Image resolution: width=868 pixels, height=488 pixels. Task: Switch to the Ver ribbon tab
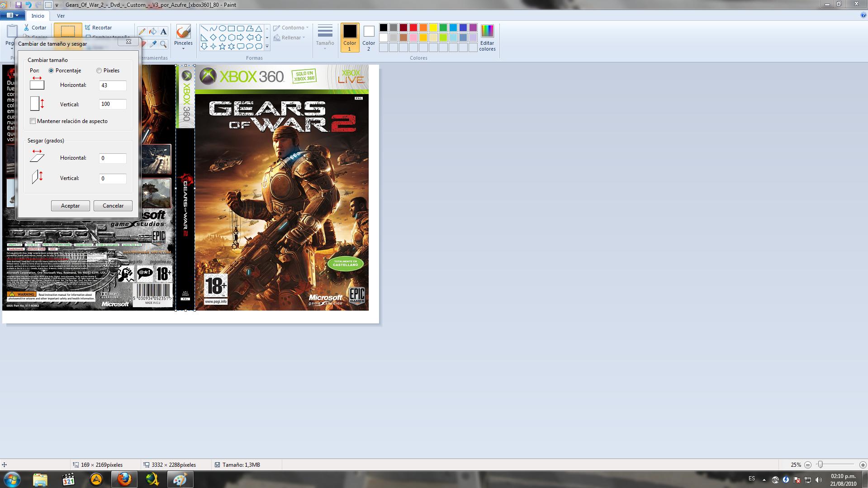(61, 16)
